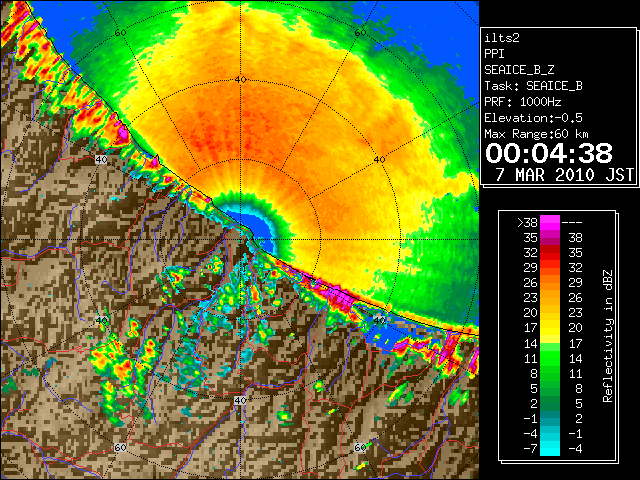640x480 pixels.
Task: Click the right-column '38' legend label
Action: tap(575, 238)
